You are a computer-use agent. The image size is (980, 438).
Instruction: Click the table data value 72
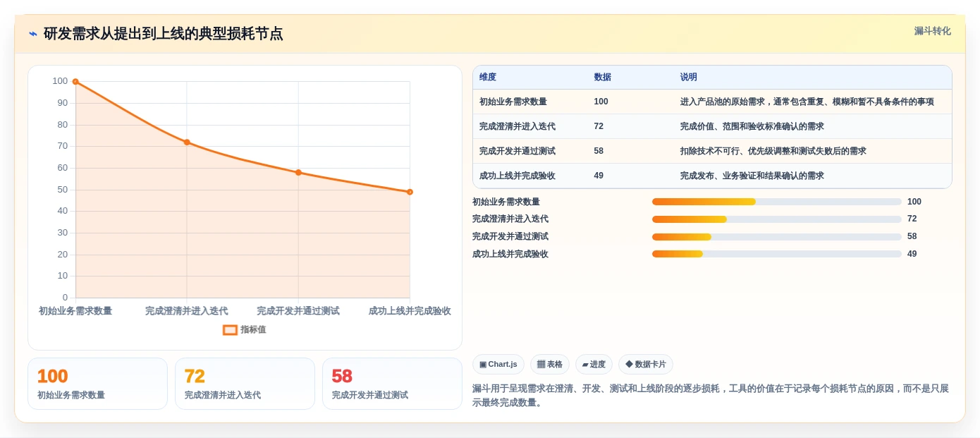pos(599,126)
